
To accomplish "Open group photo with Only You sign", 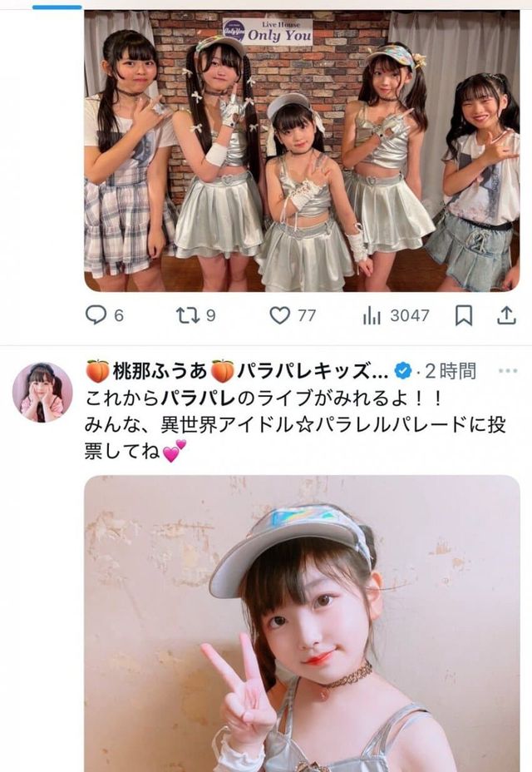I will coord(302,151).
